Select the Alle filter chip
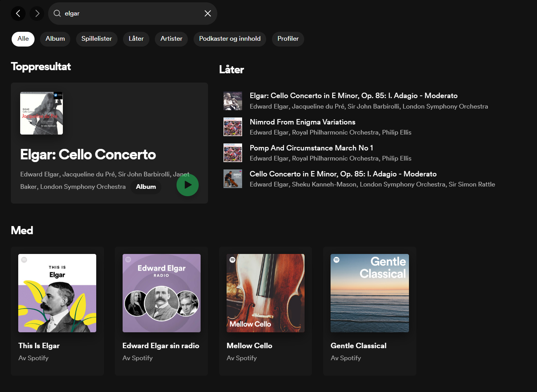 [23, 39]
